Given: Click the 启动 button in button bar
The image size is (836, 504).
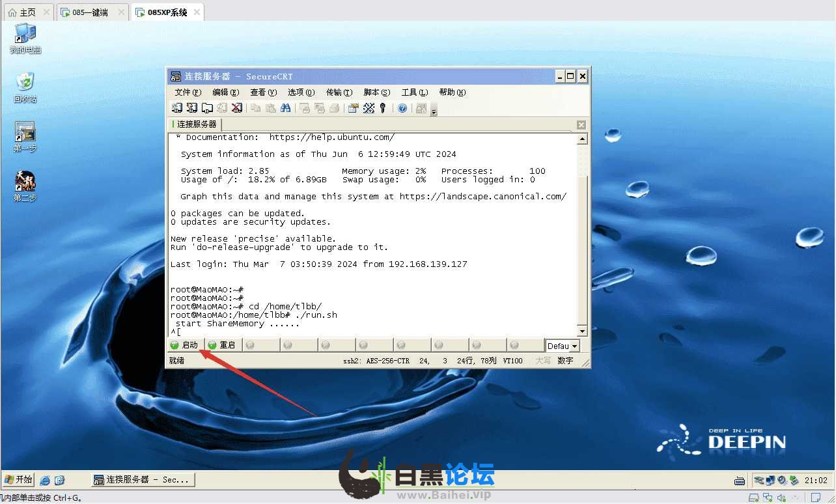Looking at the screenshot, I should coord(186,345).
